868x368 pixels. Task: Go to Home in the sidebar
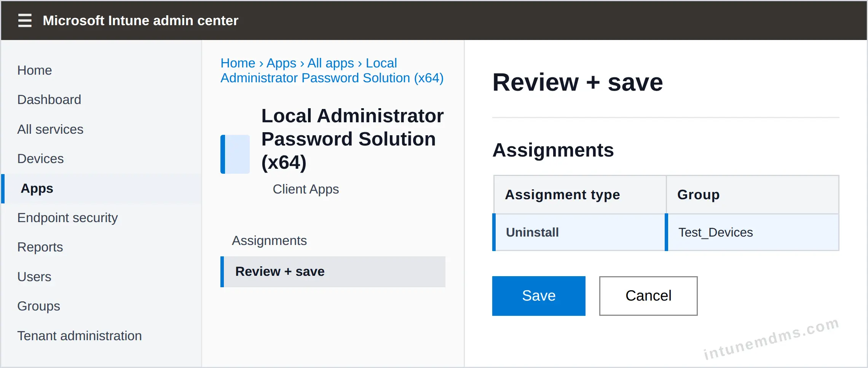(35, 70)
